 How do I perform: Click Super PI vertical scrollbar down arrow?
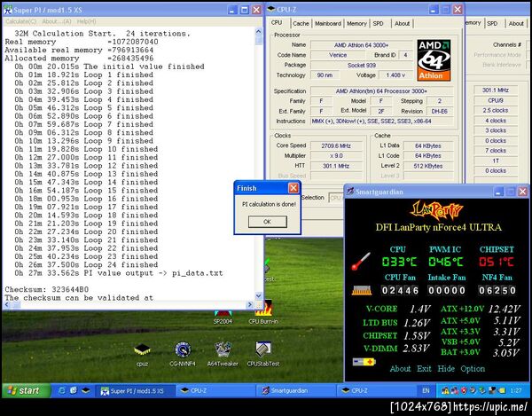pyautogui.click(x=258, y=295)
